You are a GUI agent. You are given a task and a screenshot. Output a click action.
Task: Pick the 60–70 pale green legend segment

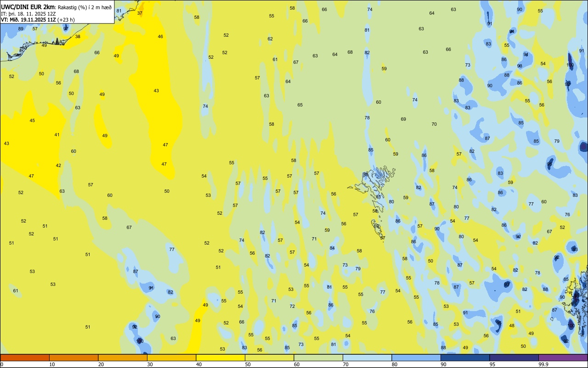click(x=318, y=357)
